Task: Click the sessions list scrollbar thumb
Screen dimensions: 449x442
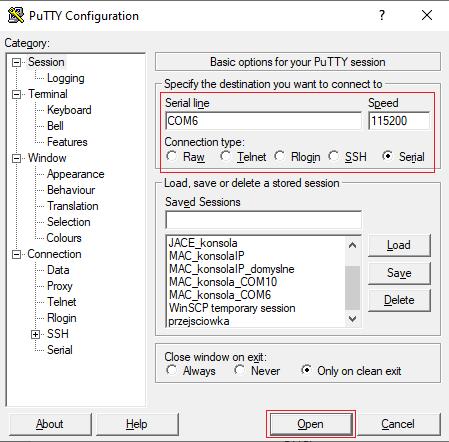Action: click(x=352, y=288)
